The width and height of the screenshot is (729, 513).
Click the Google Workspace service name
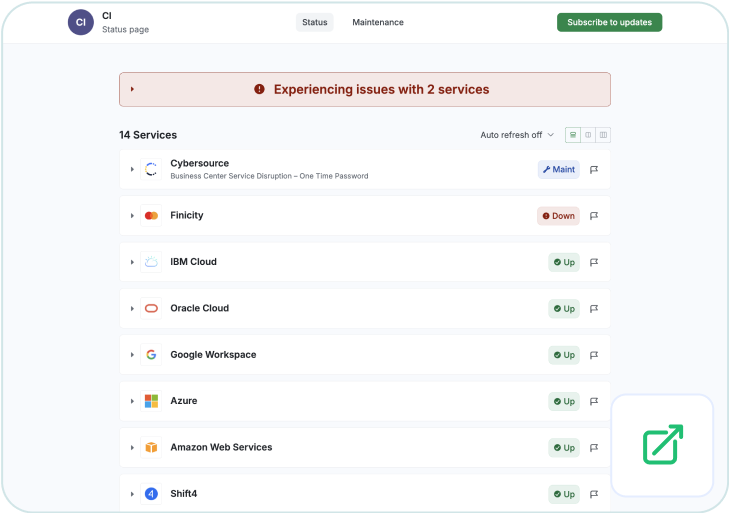pos(213,354)
